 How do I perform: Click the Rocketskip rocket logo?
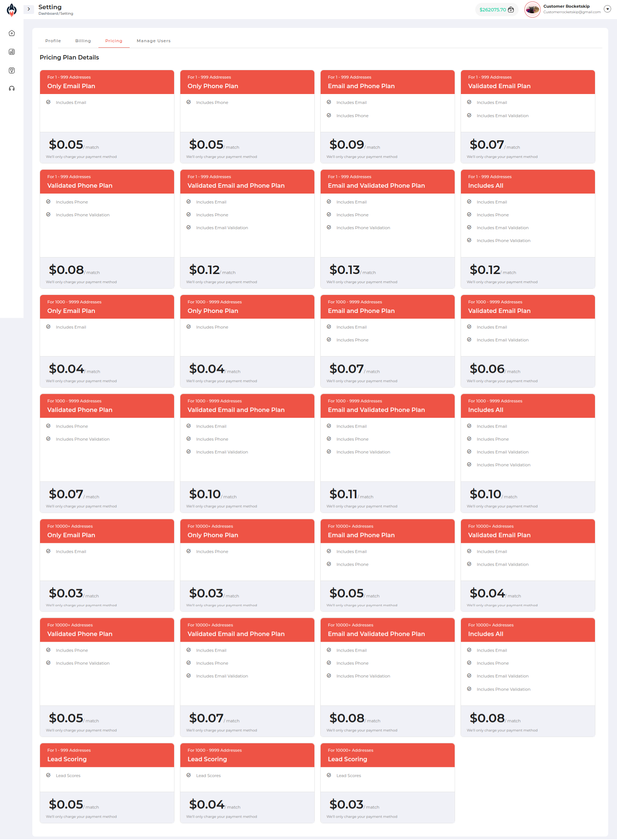click(x=12, y=10)
